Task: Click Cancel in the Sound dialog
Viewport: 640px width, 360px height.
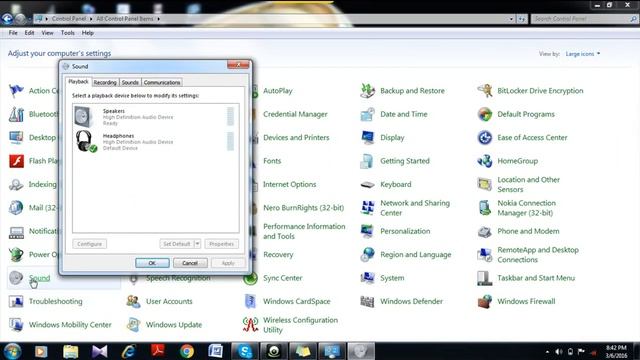Action: (x=190, y=263)
